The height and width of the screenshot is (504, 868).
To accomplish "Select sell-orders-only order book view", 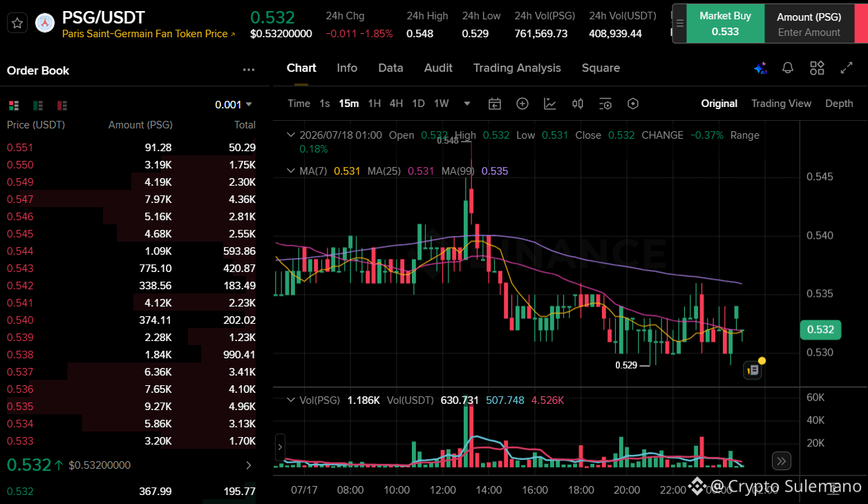I will [62, 105].
